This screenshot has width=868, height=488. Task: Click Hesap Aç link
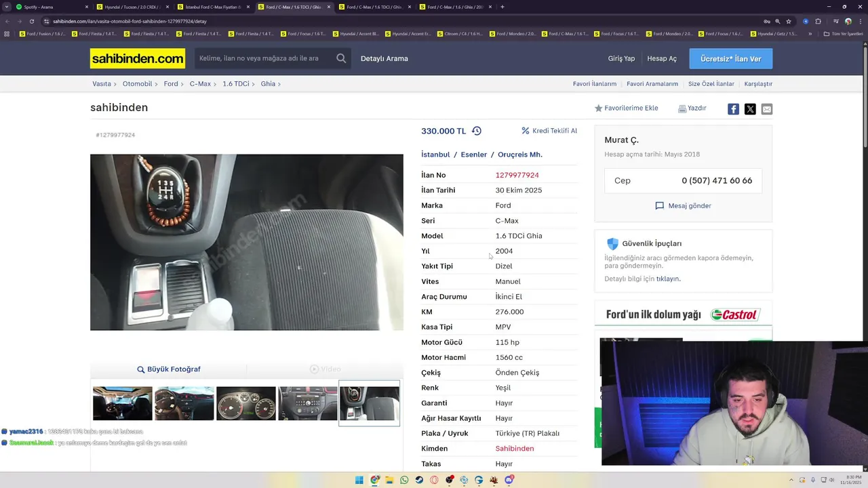point(662,59)
